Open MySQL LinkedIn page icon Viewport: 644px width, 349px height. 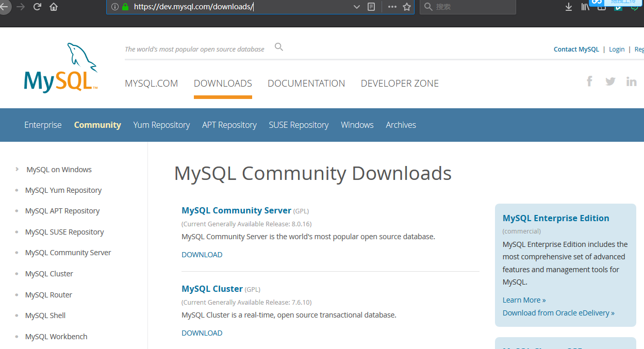(631, 81)
